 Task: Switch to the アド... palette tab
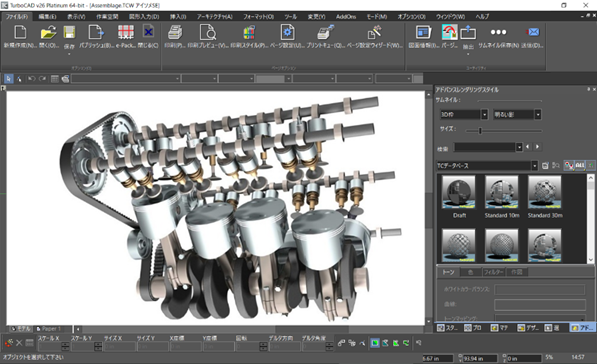point(582,328)
